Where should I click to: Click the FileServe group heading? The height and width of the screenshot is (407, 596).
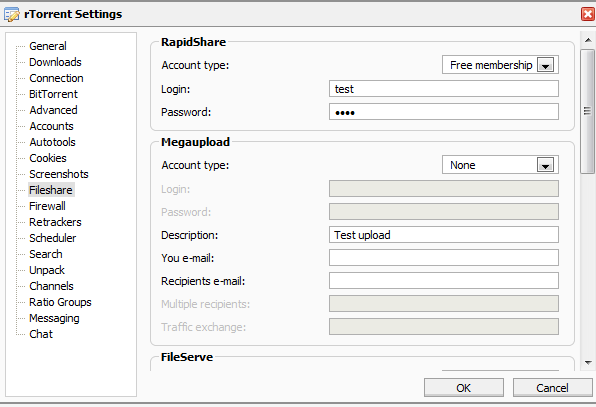187,357
